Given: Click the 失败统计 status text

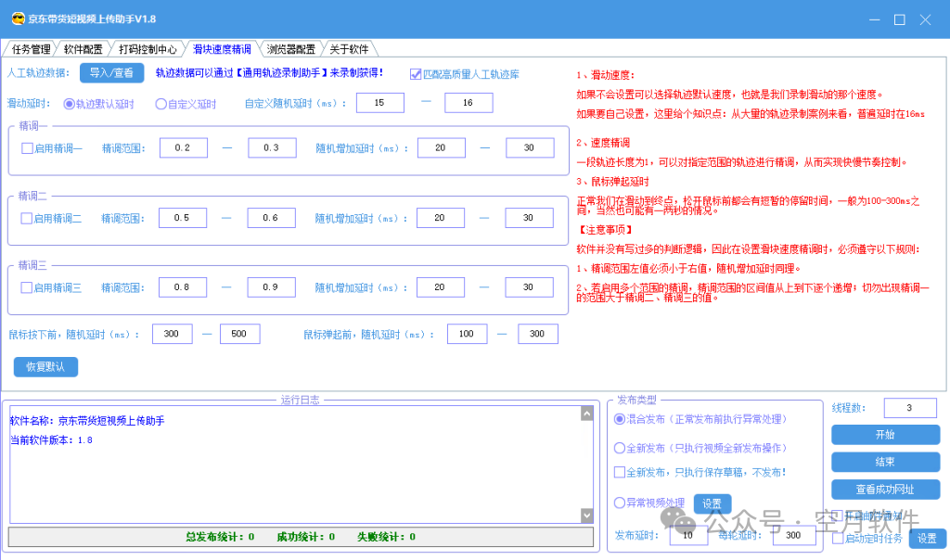Looking at the screenshot, I should [387, 537].
